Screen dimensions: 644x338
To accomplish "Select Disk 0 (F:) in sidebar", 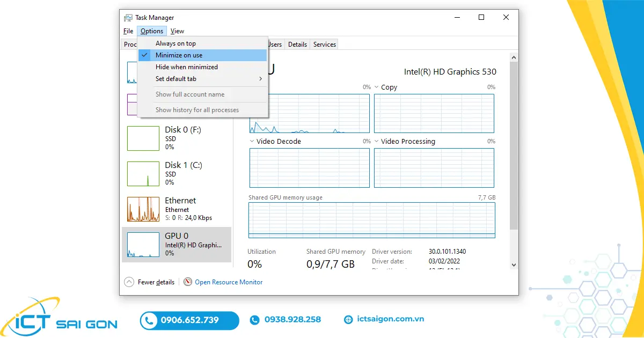I will 177,138.
